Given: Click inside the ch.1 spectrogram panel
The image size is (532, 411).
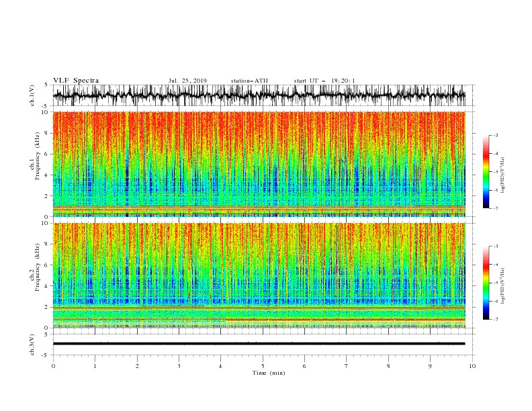Looking at the screenshot, I should tap(259, 164).
